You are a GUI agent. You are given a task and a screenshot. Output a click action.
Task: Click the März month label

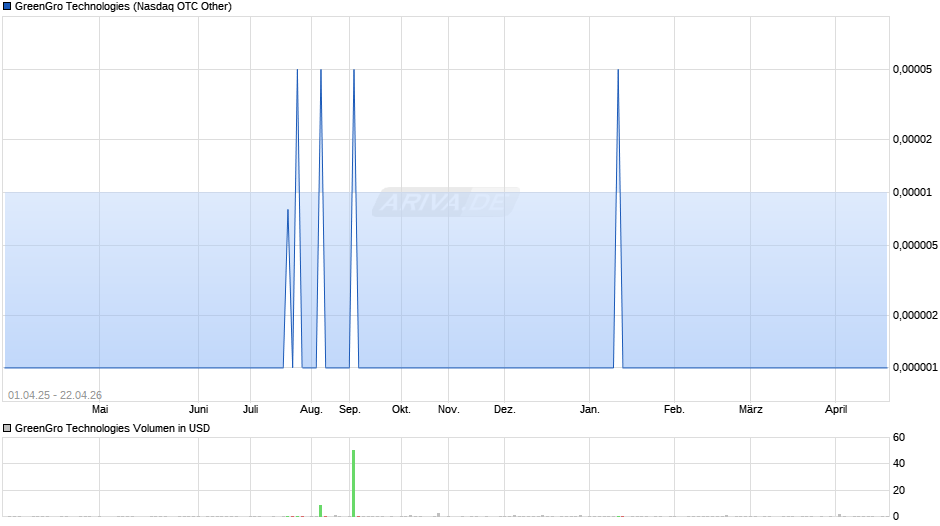tap(751, 410)
